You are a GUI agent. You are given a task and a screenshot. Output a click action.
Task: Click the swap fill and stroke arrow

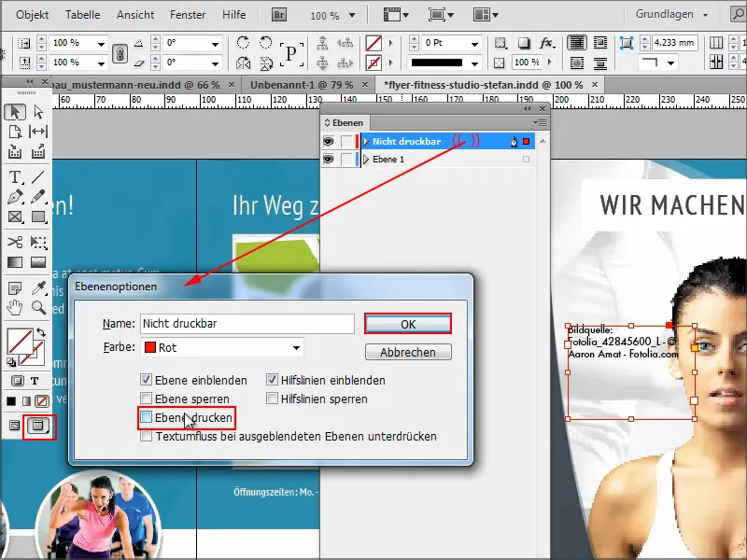pyautogui.click(x=41, y=332)
